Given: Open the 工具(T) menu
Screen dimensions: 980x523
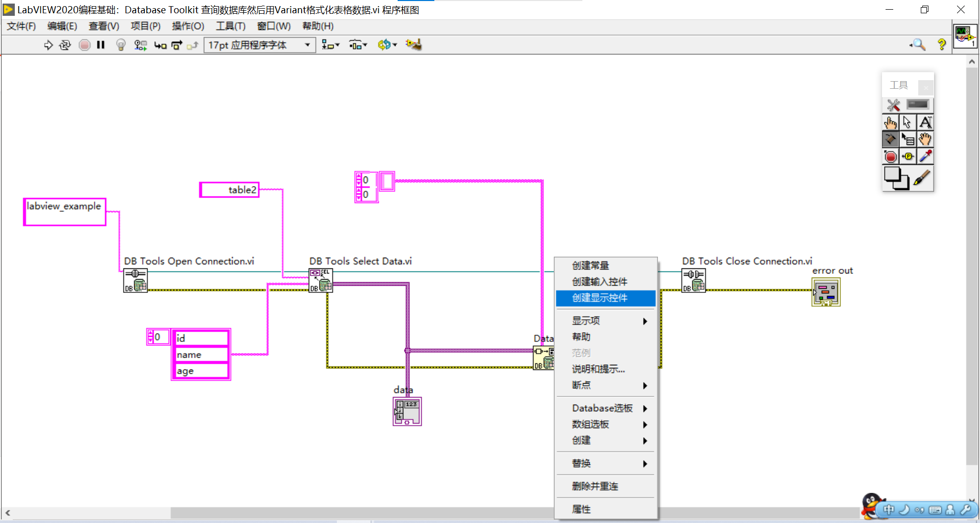Looking at the screenshot, I should (230, 26).
